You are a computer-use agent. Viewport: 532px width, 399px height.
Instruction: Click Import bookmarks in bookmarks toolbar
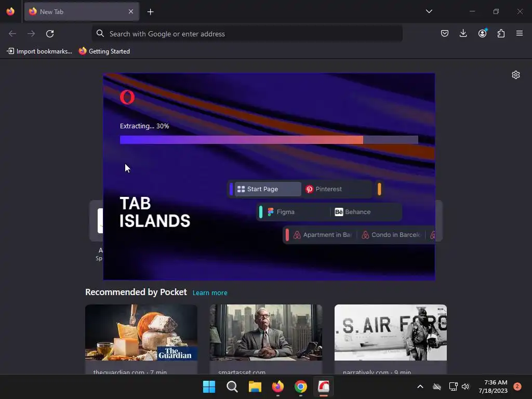click(x=39, y=51)
